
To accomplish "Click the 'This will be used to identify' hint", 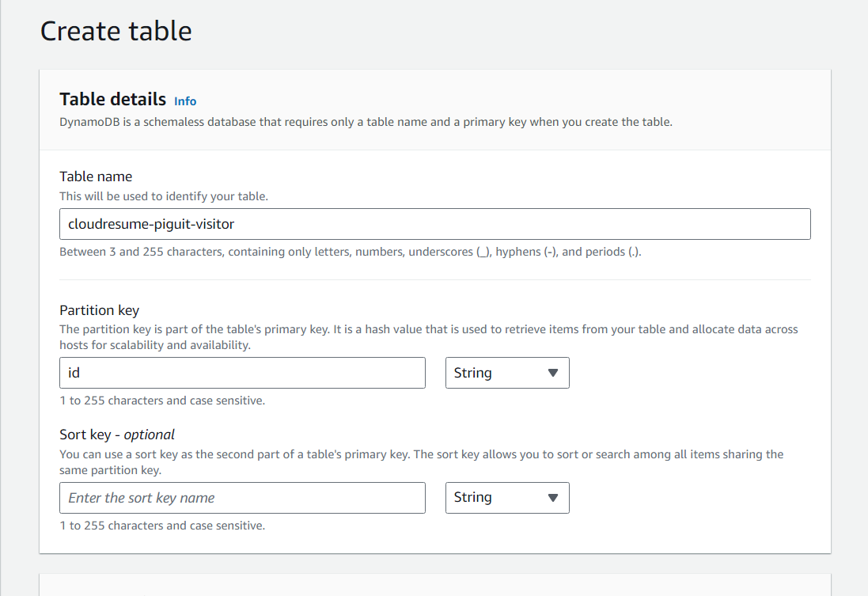I will (164, 196).
